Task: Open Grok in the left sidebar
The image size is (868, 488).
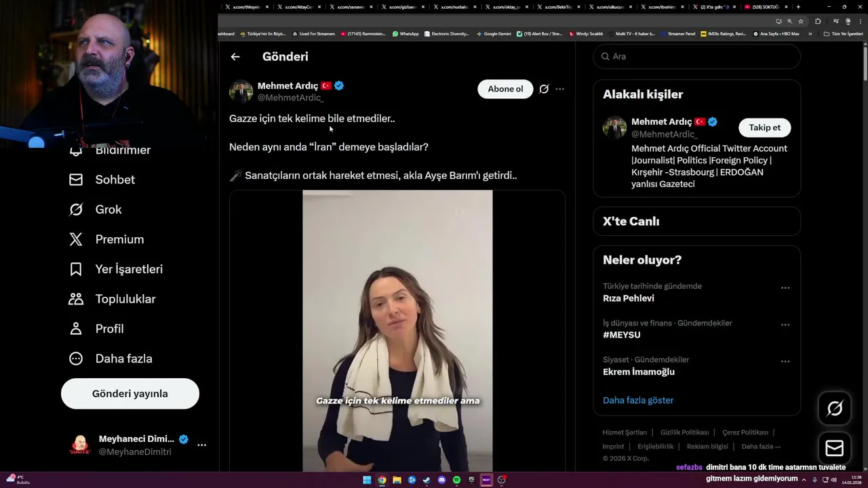Action: [x=96, y=209]
